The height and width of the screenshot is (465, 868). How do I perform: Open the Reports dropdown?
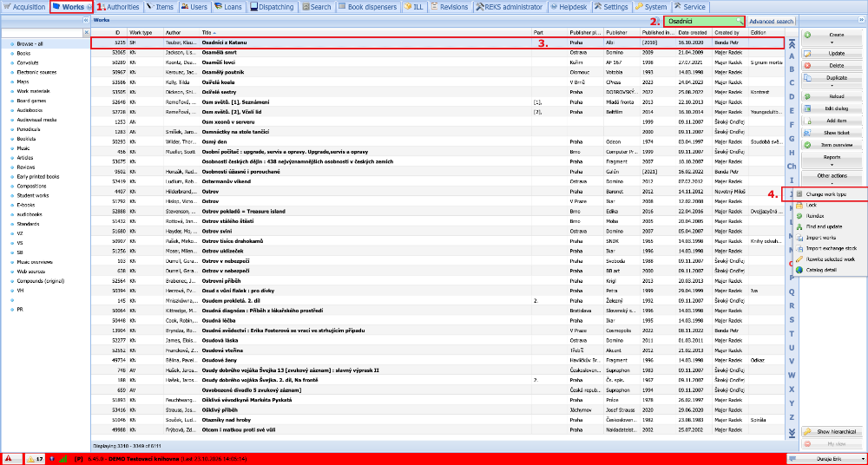pyautogui.click(x=832, y=160)
